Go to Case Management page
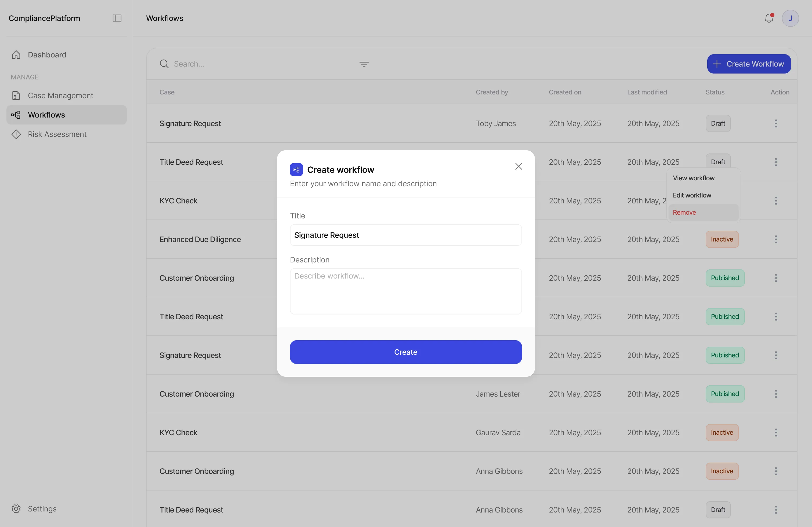The width and height of the screenshot is (812, 527). point(60,96)
